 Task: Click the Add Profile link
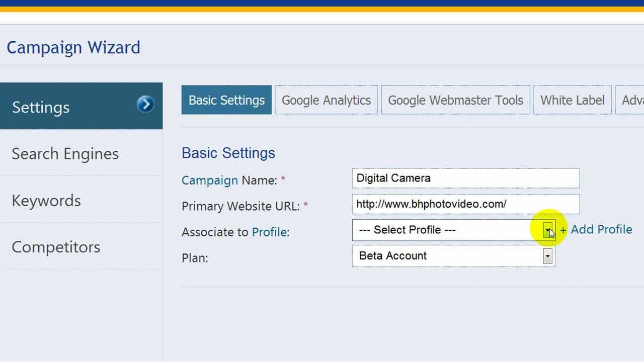tap(596, 230)
